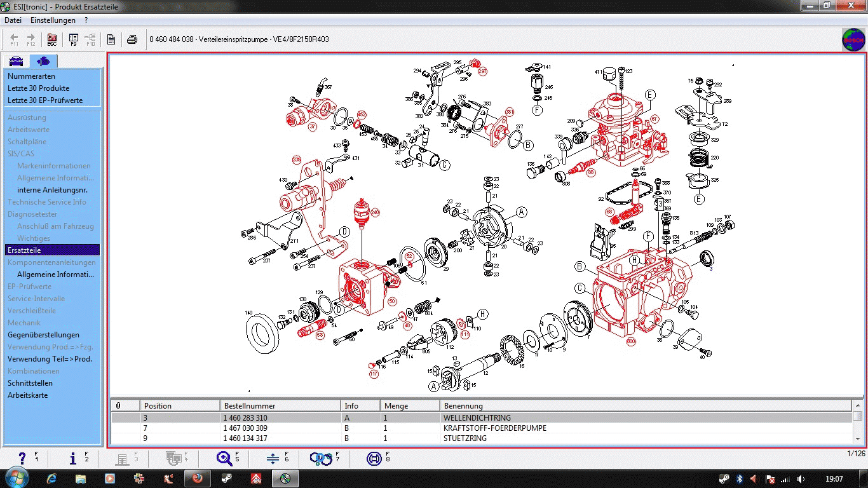Click the Bestellnummer column header

coord(280,405)
